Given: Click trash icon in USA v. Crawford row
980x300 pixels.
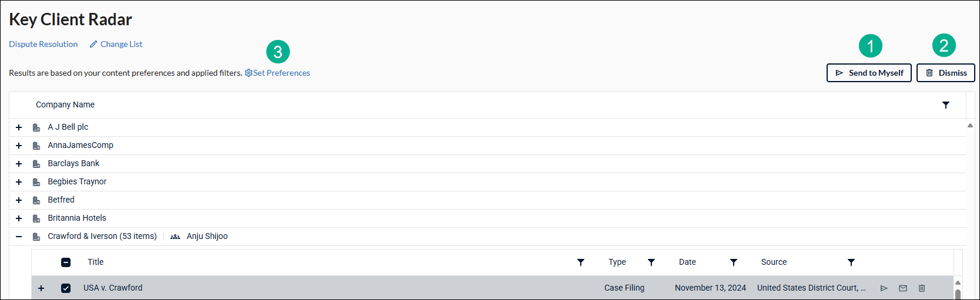Looking at the screenshot, I should tap(922, 288).
